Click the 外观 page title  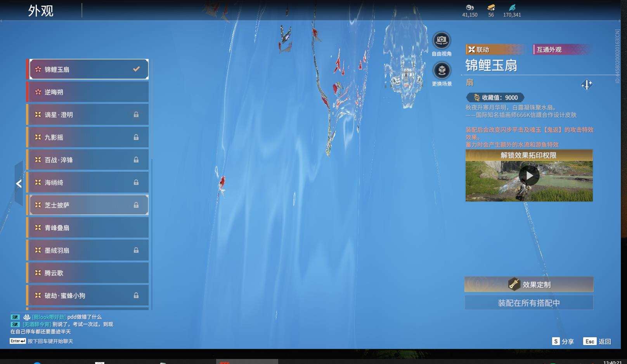[41, 10]
